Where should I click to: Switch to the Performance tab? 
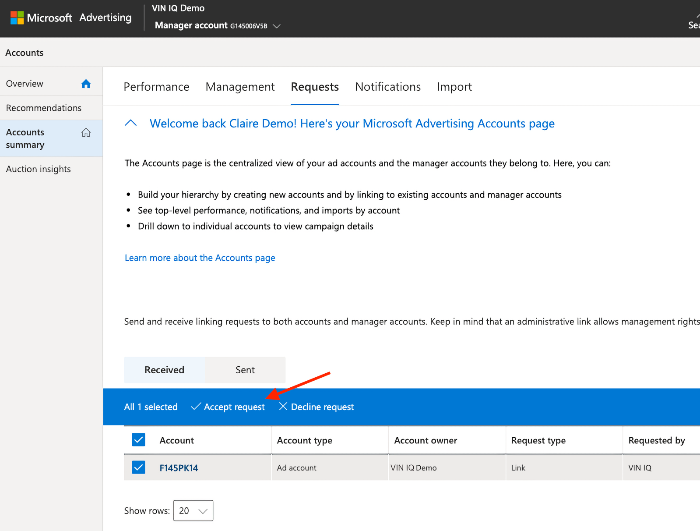(x=156, y=87)
